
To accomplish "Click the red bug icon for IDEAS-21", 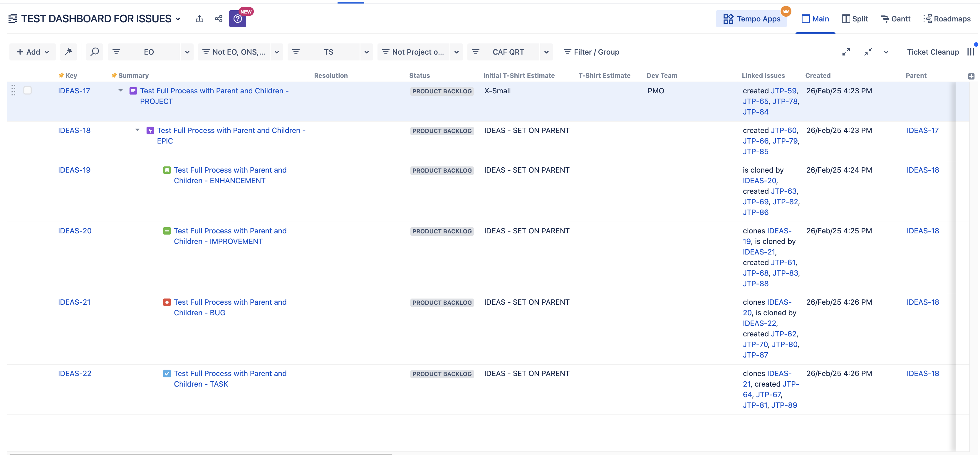I will click(167, 302).
